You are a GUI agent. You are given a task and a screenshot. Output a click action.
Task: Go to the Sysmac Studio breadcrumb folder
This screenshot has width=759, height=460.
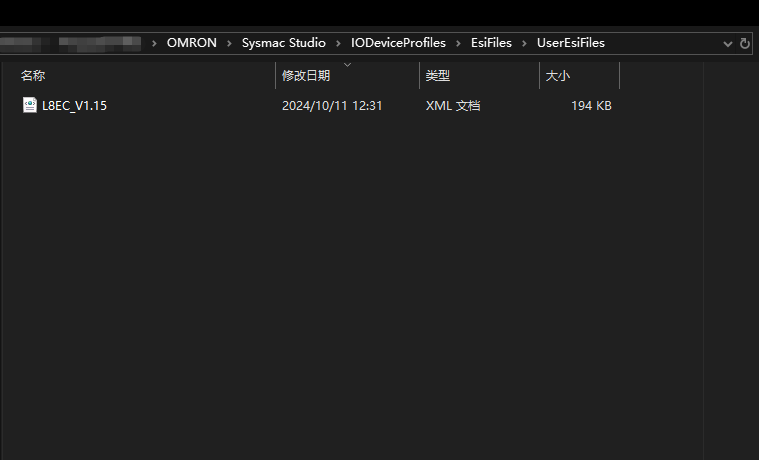click(x=283, y=43)
